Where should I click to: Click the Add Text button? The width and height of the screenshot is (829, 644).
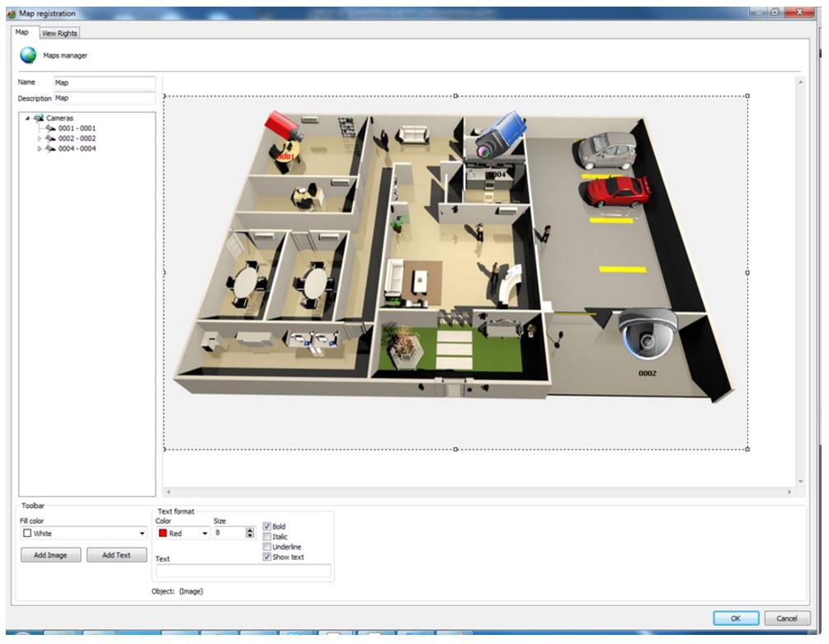point(116,555)
